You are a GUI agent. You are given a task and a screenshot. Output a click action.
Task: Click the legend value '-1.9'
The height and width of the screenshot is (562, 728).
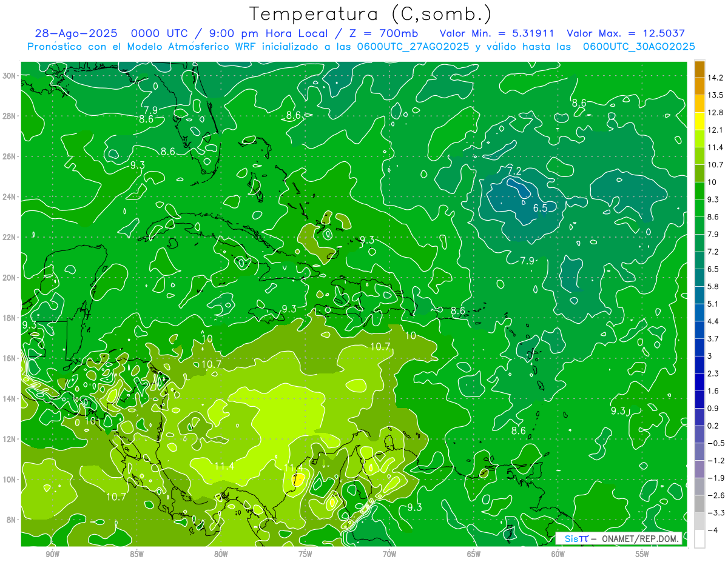pyautogui.click(x=716, y=478)
